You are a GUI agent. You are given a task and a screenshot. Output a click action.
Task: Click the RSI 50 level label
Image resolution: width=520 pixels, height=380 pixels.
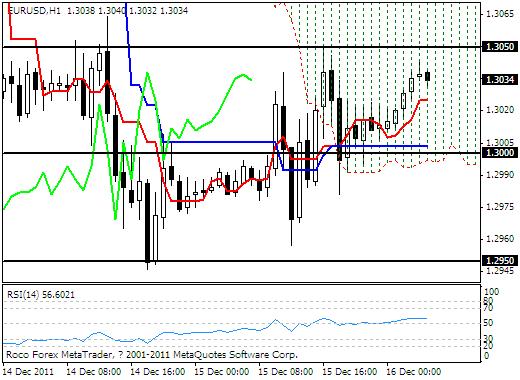[x=488, y=323]
